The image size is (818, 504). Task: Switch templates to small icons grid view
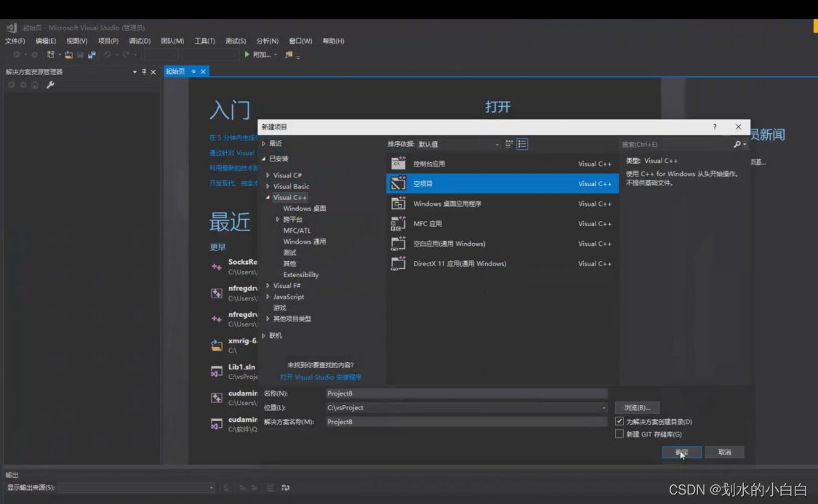click(509, 144)
